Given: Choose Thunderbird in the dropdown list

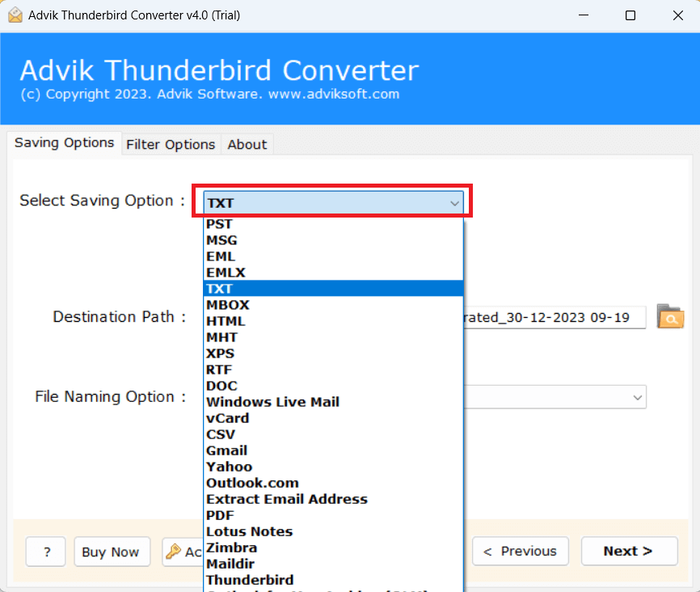Looking at the screenshot, I should point(334,580).
